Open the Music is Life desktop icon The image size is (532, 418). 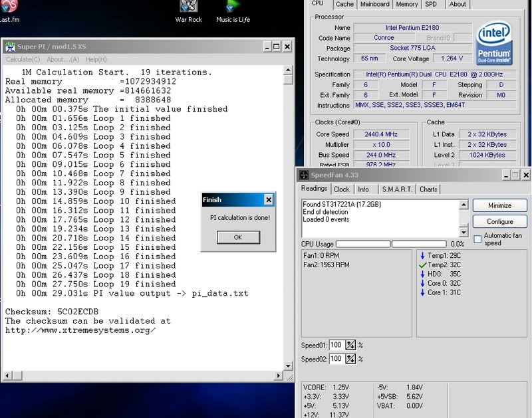click(x=233, y=11)
